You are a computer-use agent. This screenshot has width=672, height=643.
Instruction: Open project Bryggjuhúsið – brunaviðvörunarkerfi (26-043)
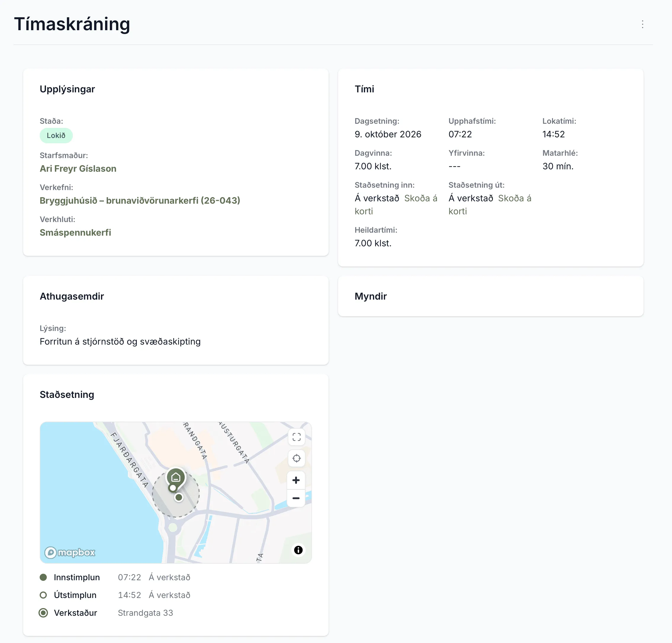[140, 200]
